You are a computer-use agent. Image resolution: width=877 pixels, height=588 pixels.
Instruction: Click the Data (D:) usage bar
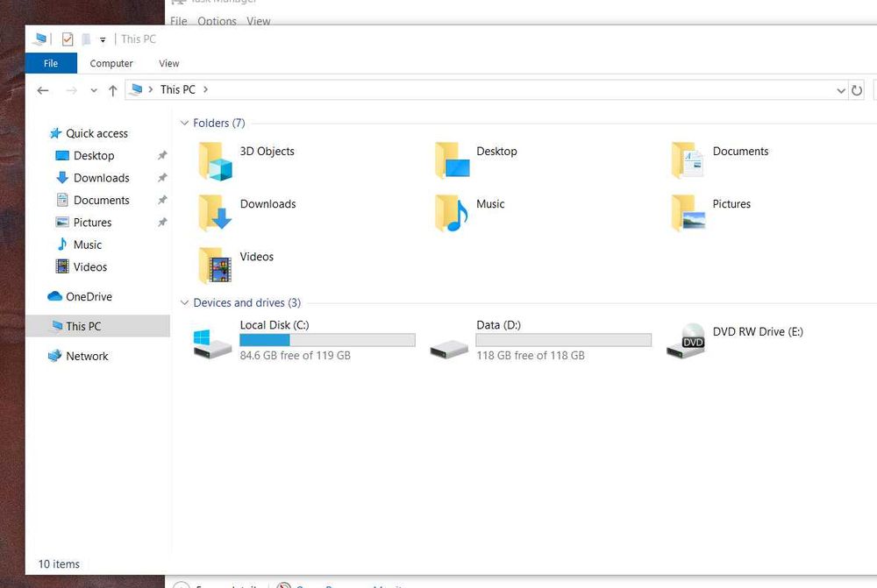pyautogui.click(x=564, y=340)
